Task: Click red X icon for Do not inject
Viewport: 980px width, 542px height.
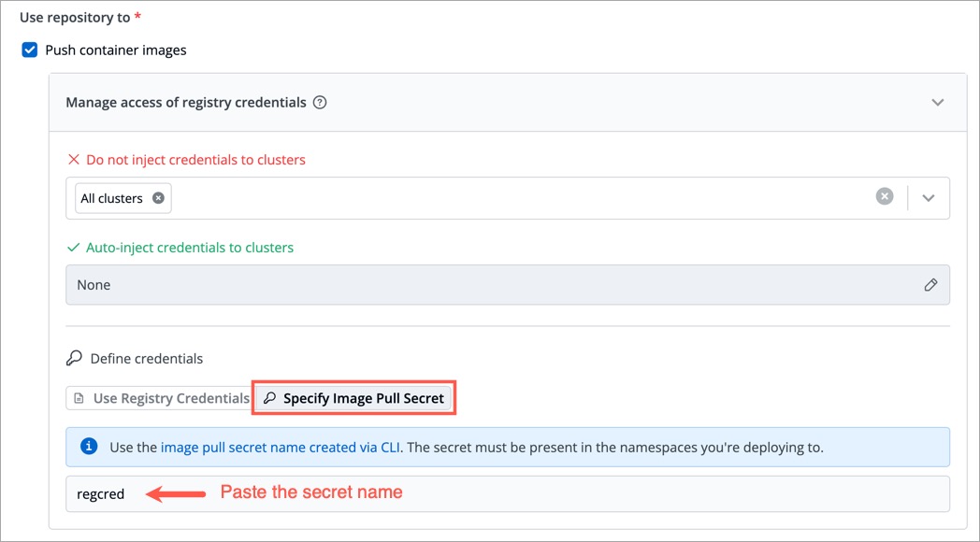Action: tap(74, 160)
